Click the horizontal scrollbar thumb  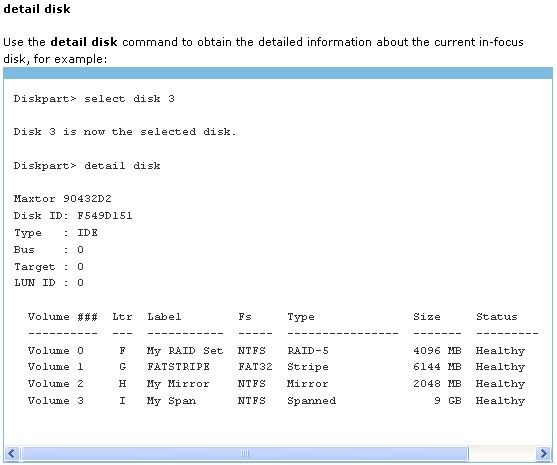pyautogui.click(x=245, y=454)
